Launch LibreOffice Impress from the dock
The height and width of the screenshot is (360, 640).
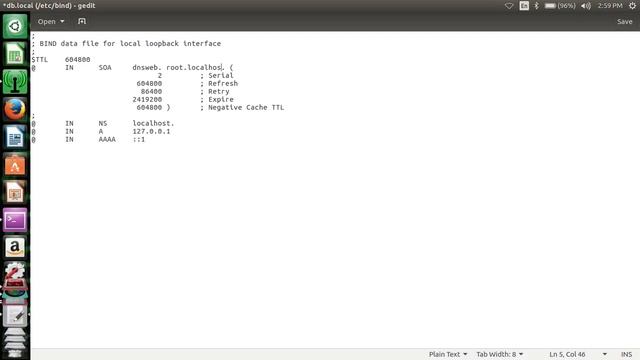pyautogui.click(x=15, y=193)
